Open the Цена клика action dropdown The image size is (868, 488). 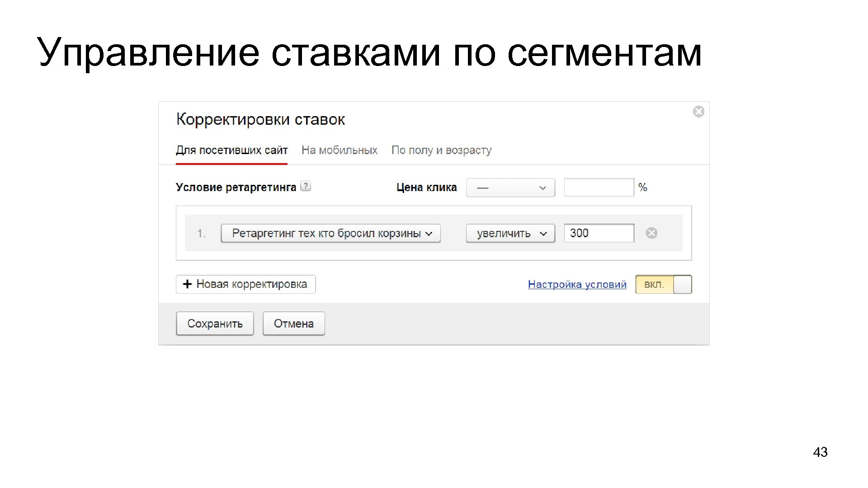pos(510,188)
